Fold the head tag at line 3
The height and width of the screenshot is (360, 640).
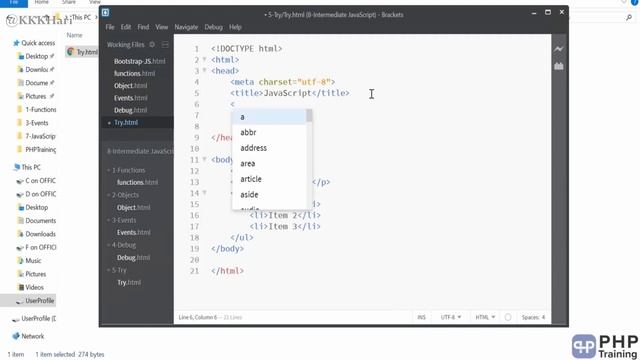pyautogui.click(x=204, y=71)
